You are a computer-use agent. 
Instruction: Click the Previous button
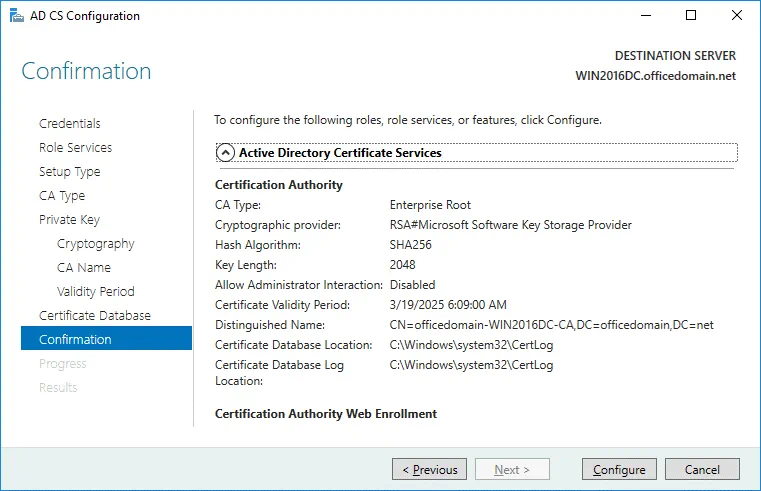[430, 469]
